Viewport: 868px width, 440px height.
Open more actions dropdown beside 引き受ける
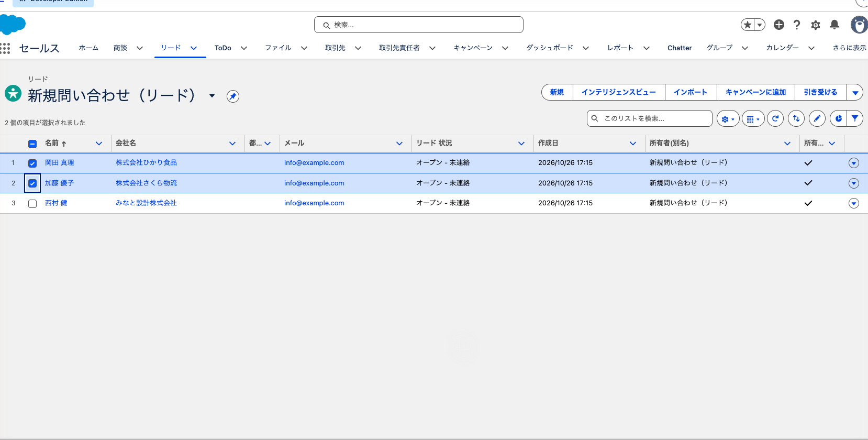coord(855,92)
